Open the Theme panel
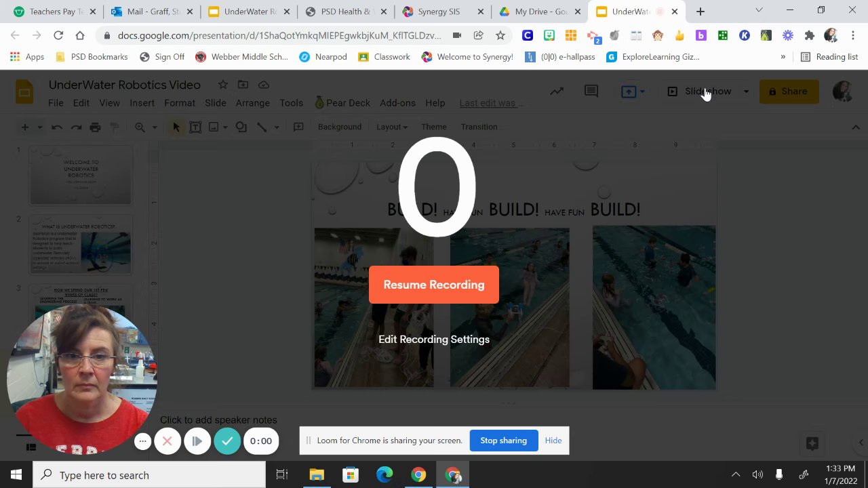 click(434, 127)
